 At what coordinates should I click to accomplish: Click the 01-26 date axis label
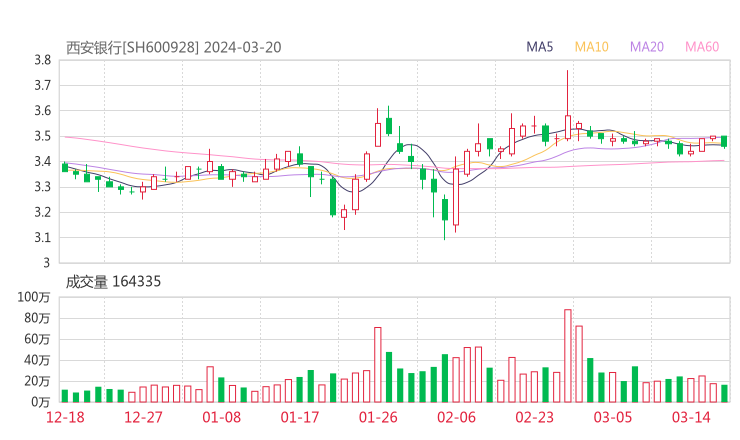click(378, 417)
